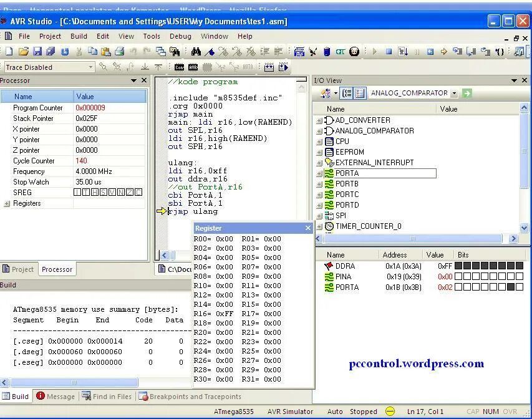This screenshot has width=532, height=419.
Task: Open a file with the folder icon
Action: point(24,52)
